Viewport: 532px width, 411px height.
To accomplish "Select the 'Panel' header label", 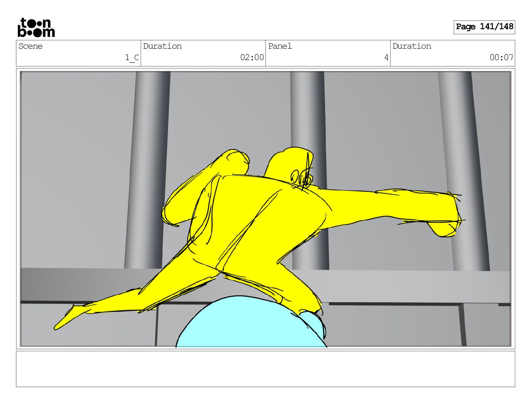I will tap(280, 46).
